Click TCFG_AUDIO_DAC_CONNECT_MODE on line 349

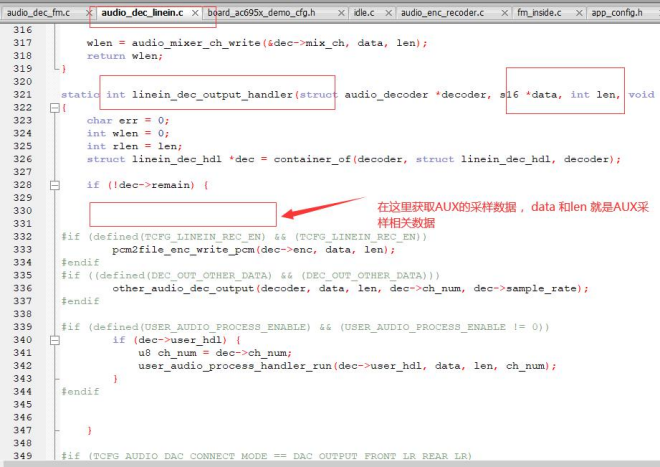(180, 456)
